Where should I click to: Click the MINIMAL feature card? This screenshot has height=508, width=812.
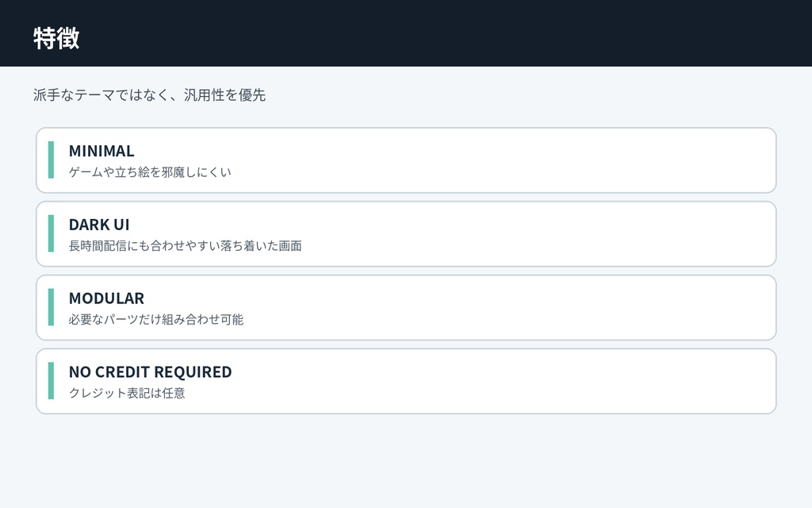pos(406,160)
